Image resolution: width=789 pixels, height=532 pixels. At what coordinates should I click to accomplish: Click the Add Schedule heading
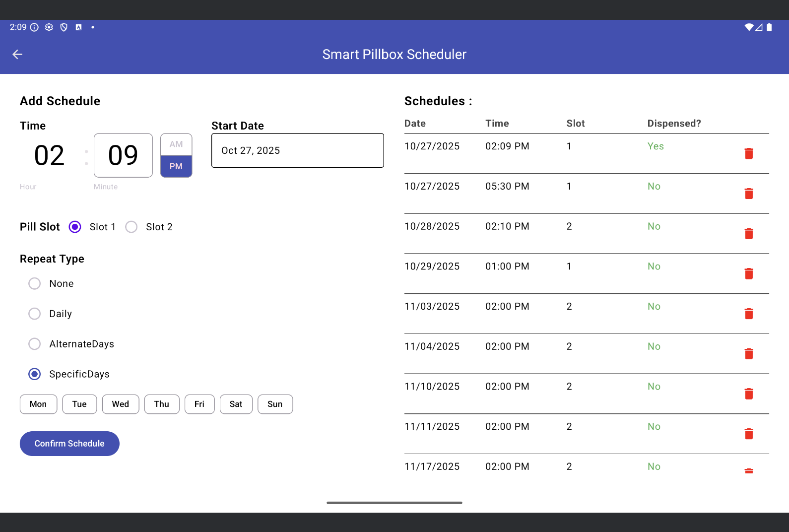(x=60, y=101)
